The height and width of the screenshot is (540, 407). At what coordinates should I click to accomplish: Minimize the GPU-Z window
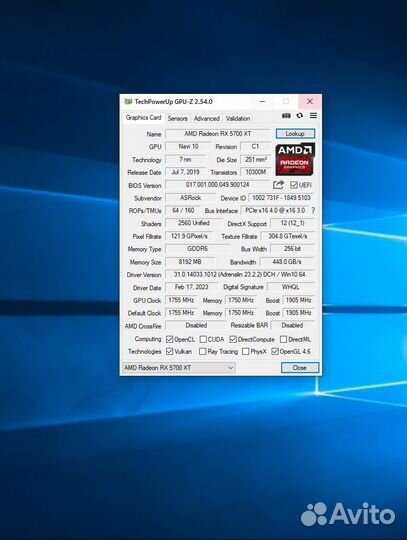coord(262,102)
